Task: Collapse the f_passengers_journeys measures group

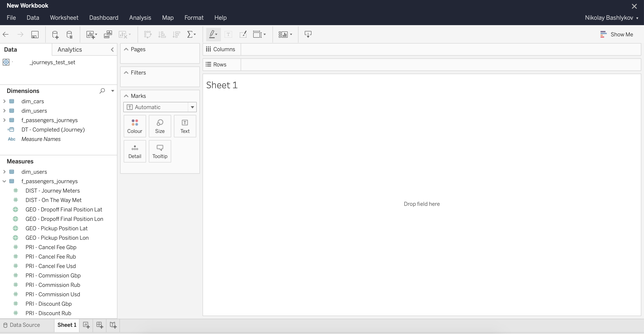Action: [x=4, y=181]
